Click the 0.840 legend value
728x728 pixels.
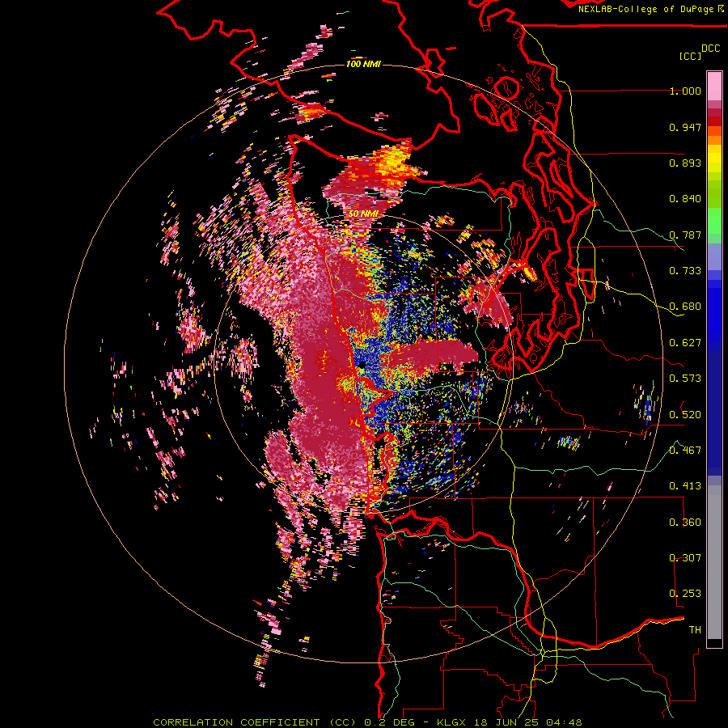685,199
